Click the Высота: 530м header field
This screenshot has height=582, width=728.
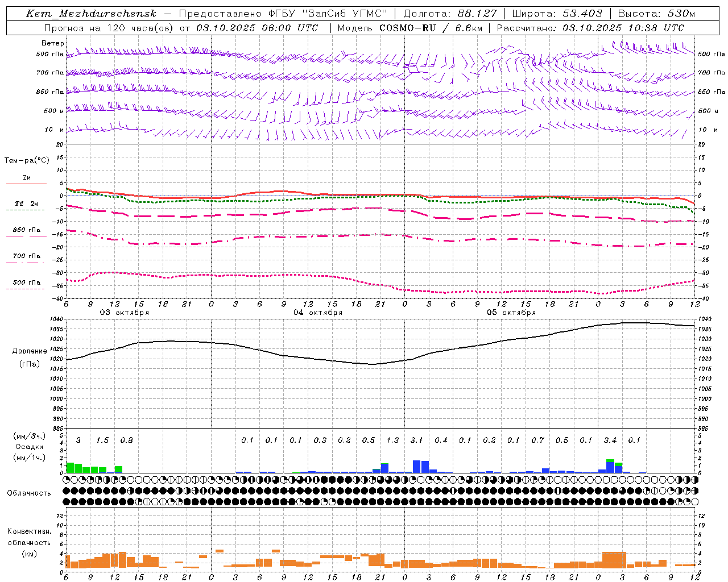(656, 14)
